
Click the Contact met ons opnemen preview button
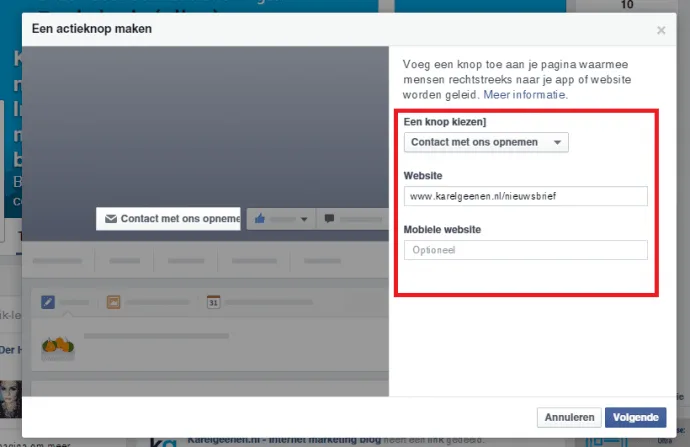click(x=168, y=219)
